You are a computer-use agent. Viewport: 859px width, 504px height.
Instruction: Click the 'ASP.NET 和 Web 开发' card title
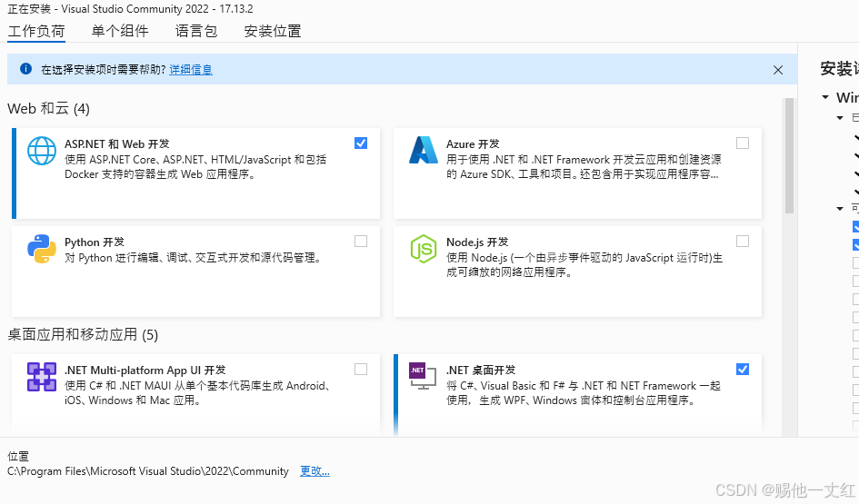(x=116, y=143)
